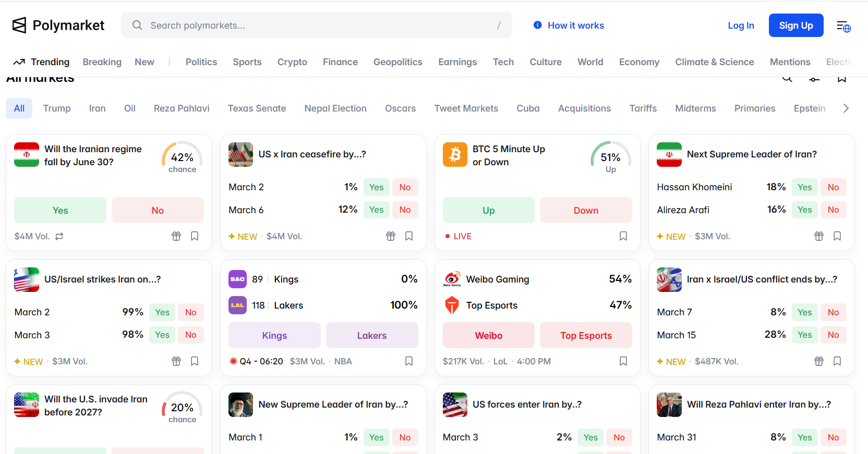This screenshot has width=868, height=454.
Task: Bookmark Weibo Gaming vs Top Esports market
Action: [623, 361]
